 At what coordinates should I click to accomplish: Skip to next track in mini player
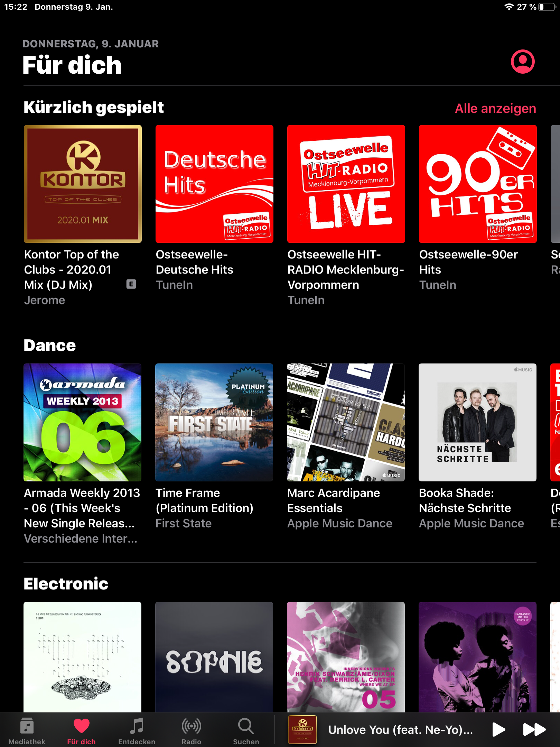tap(534, 729)
